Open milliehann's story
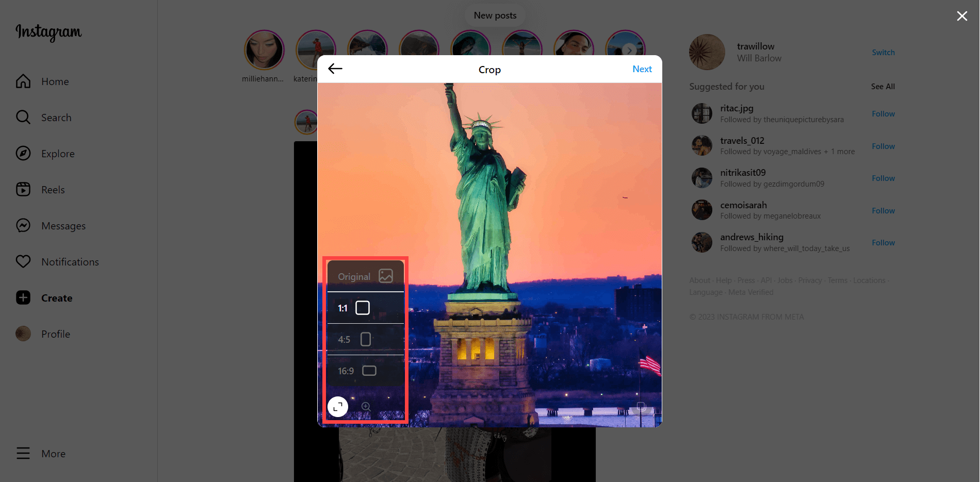 [264, 50]
